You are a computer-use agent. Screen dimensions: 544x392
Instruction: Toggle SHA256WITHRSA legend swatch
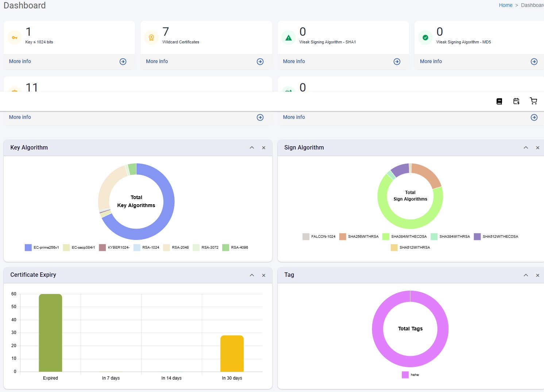click(x=343, y=237)
